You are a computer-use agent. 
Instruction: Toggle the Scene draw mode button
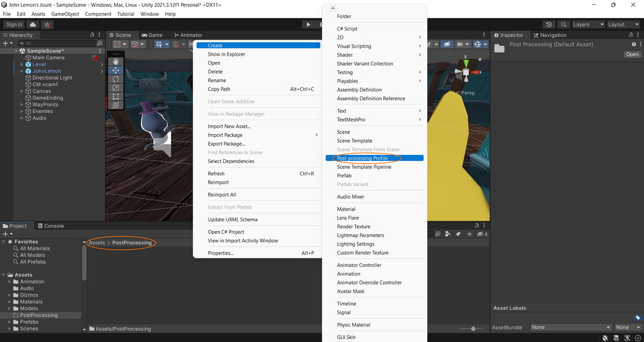click(120, 44)
